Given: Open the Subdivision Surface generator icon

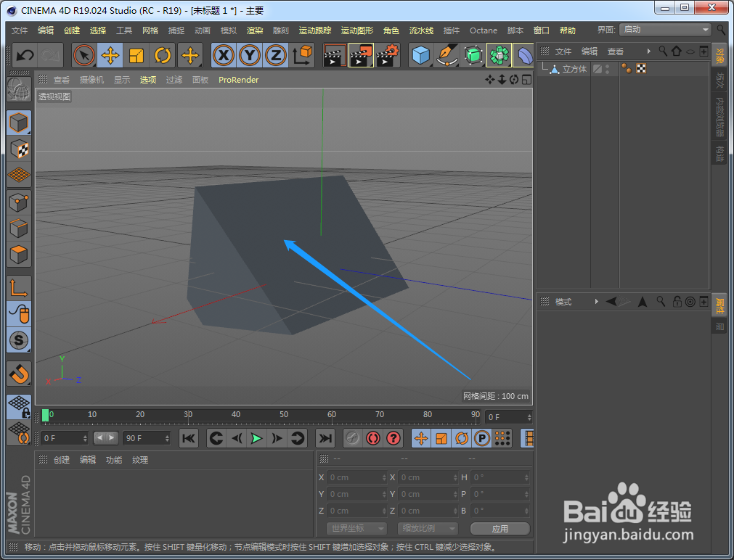Looking at the screenshot, I should point(473,55).
